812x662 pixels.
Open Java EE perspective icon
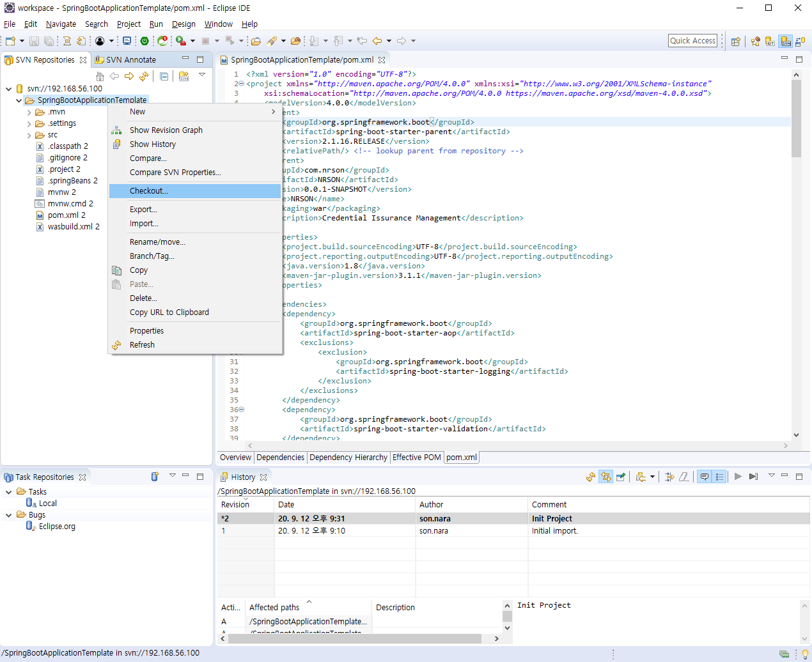(755, 41)
